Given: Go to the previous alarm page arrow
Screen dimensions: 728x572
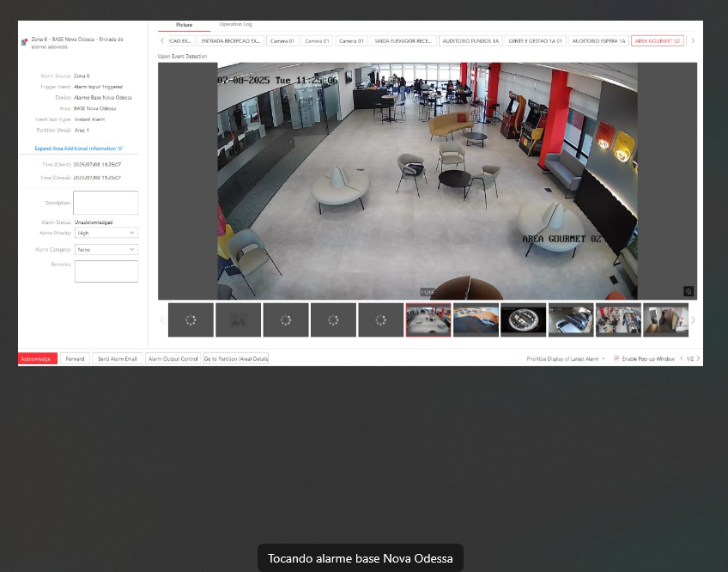Looking at the screenshot, I should click(x=681, y=358).
